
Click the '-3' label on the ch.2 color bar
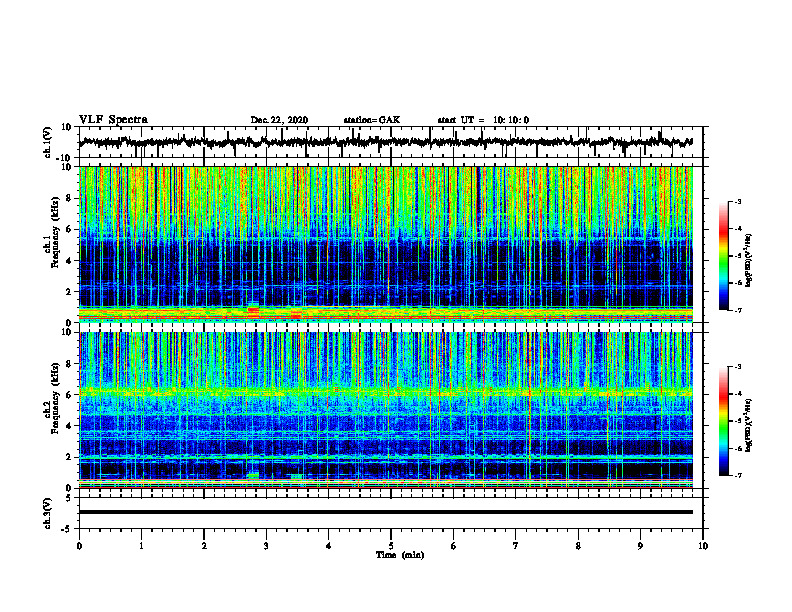(x=738, y=367)
